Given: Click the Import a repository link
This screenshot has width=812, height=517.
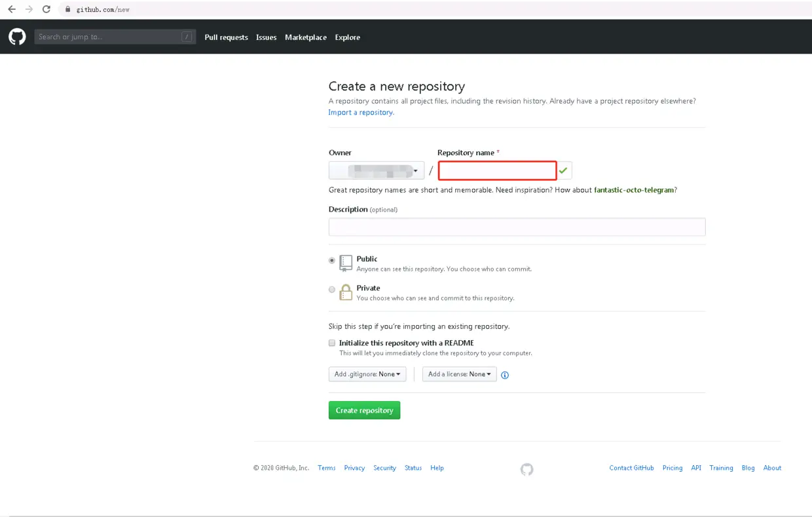Looking at the screenshot, I should click(360, 112).
